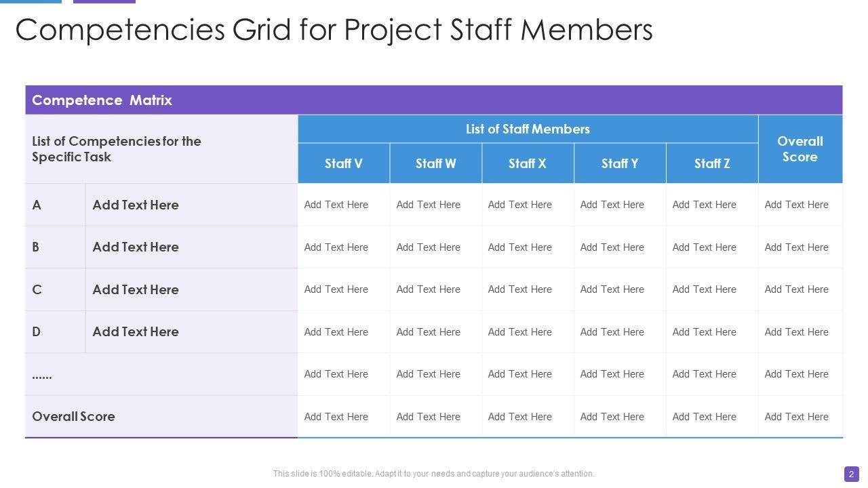Click the slide title 'Competencies Grid for Project Staff Members'
868x488 pixels.
[x=334, y=30]
